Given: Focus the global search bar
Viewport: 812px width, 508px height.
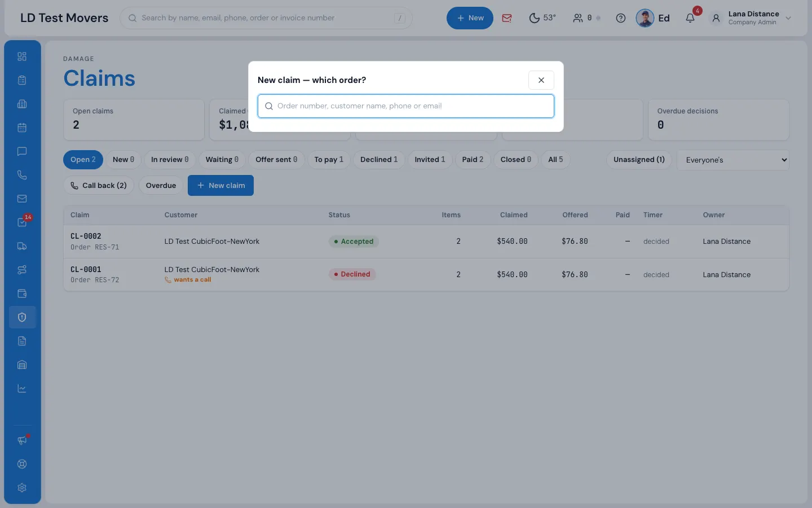Looking at the screenshot, I should (266, 18).
